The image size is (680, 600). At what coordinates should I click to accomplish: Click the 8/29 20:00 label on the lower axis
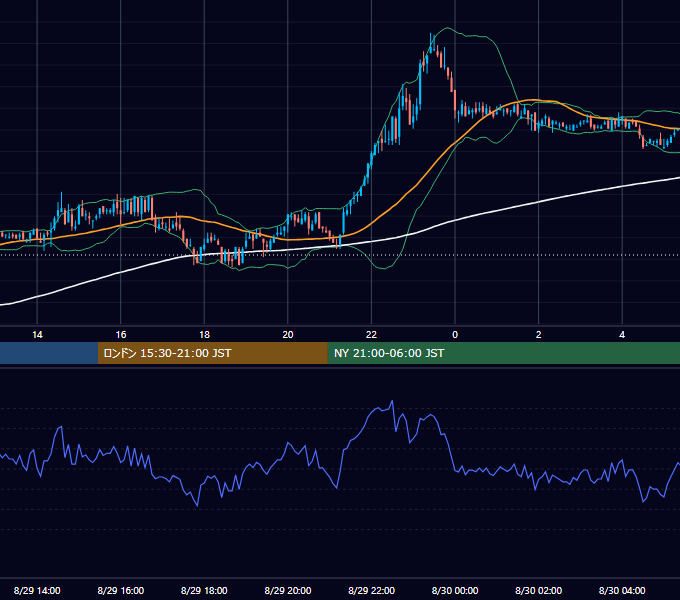click(x=288, y=590)
